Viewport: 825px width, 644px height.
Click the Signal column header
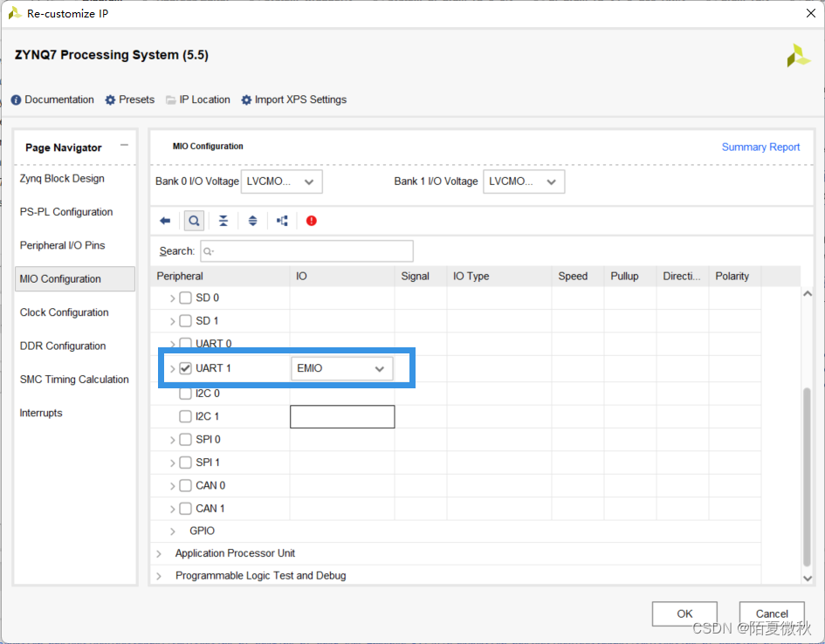(x=421, y=277)
